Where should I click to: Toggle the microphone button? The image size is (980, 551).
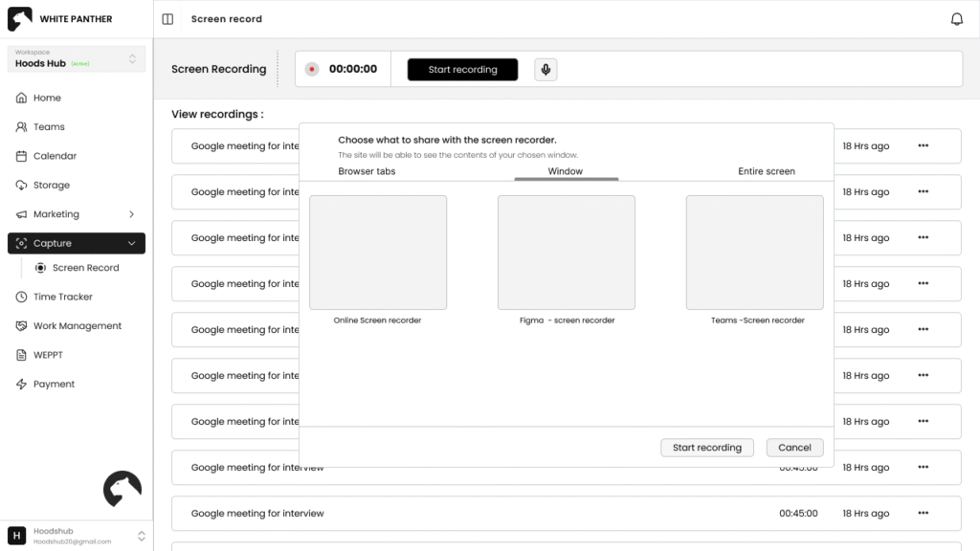click(x=546, y=69)
